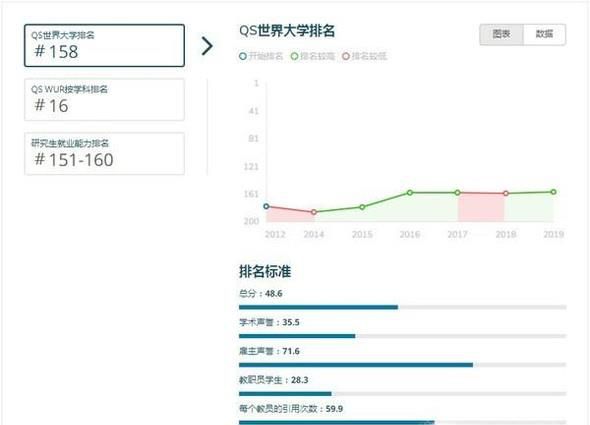The height and width of the screenshot is (425, 590).
Task: Click the green higher-rank legend circle
Action: 294,56
